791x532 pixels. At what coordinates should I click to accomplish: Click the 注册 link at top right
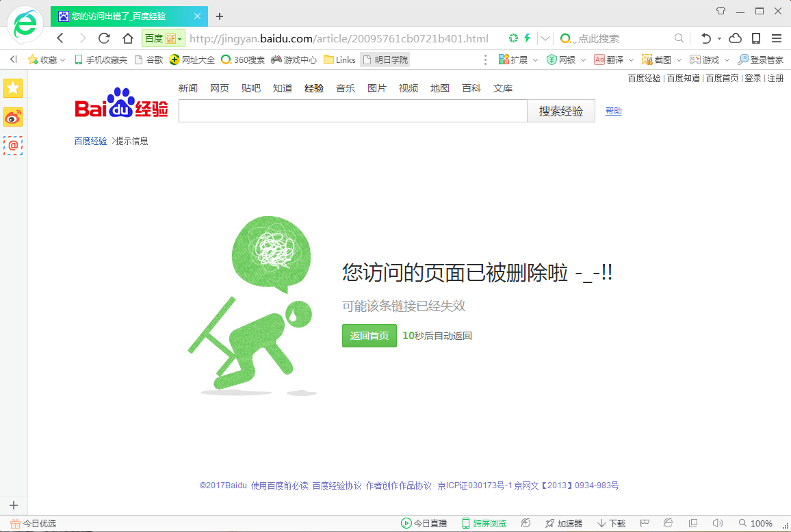click(775, 78)
